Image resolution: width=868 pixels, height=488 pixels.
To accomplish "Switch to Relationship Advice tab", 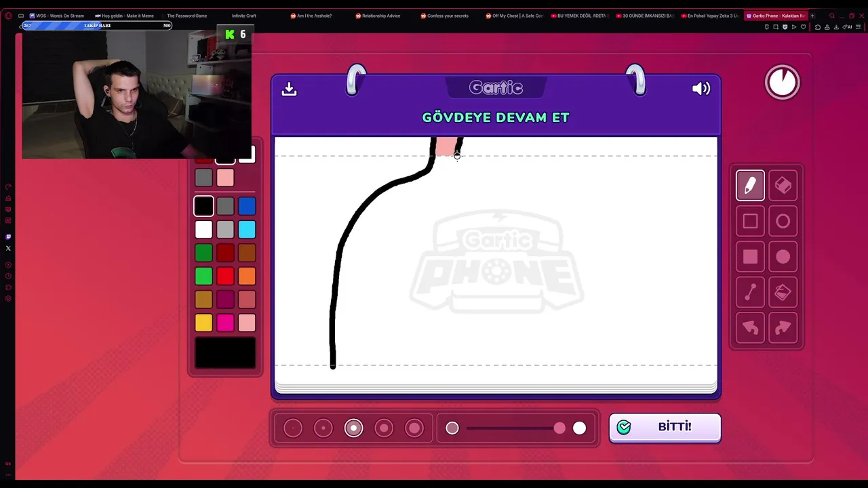I will [378, 16].
